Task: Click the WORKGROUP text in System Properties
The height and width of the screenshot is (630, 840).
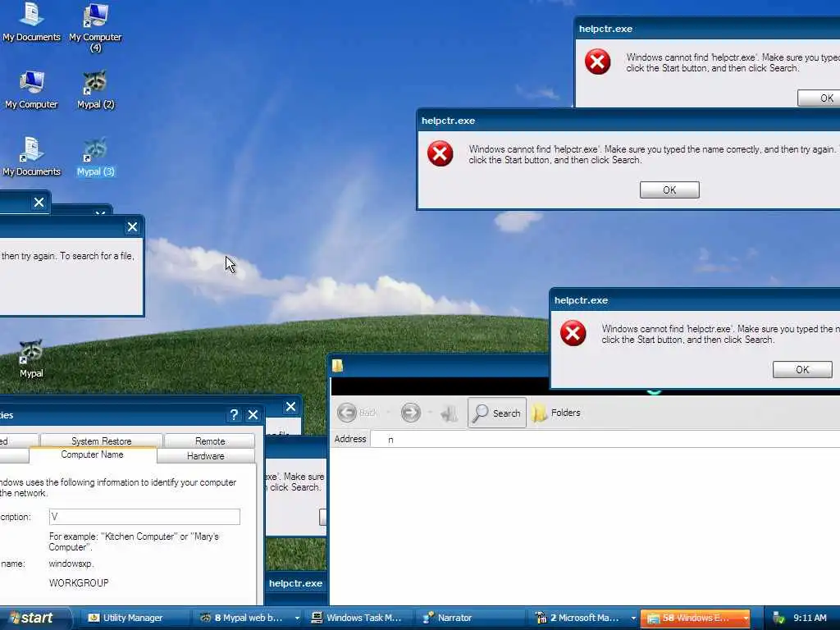Action: click(x=79, y=583)
